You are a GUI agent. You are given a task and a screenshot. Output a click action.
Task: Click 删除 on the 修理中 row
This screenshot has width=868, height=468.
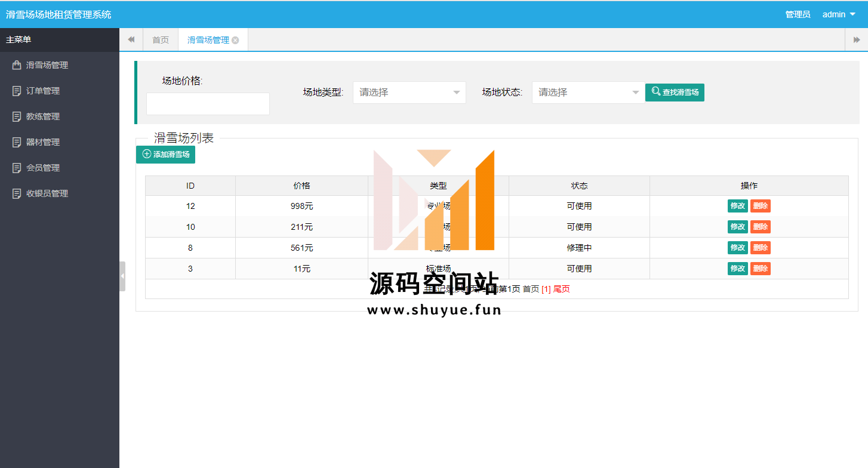[761, 248]
